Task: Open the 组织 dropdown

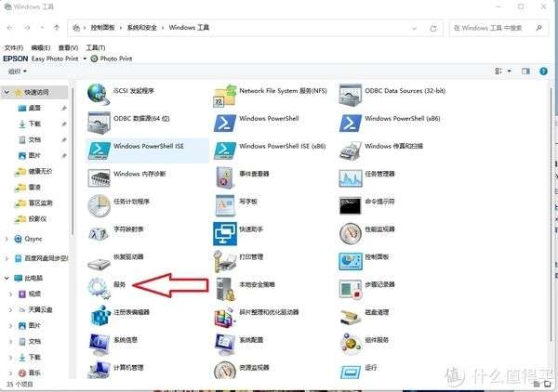Action: [18, 72]
